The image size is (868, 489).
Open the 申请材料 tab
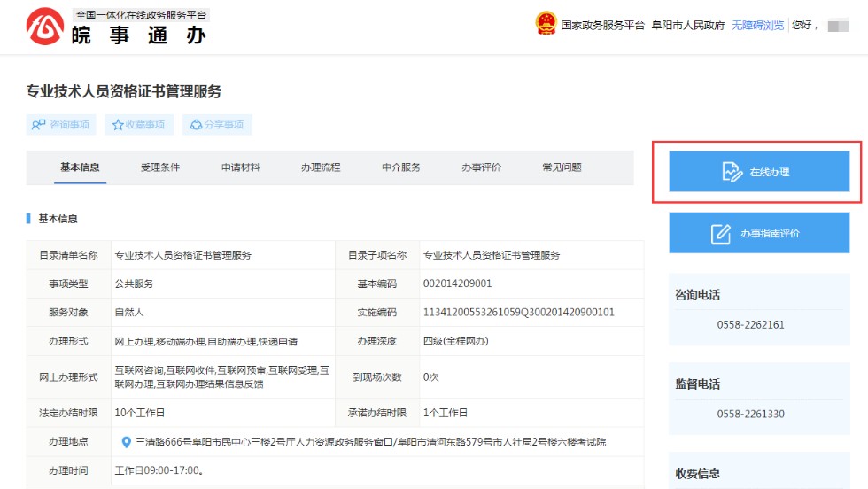(x=240, y=167)
